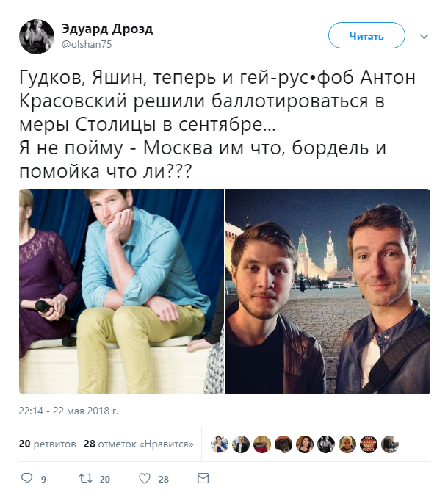Open Эдуард Дрозд profile avatar
The height and width of the screenshot is (498, 448).
37,37
